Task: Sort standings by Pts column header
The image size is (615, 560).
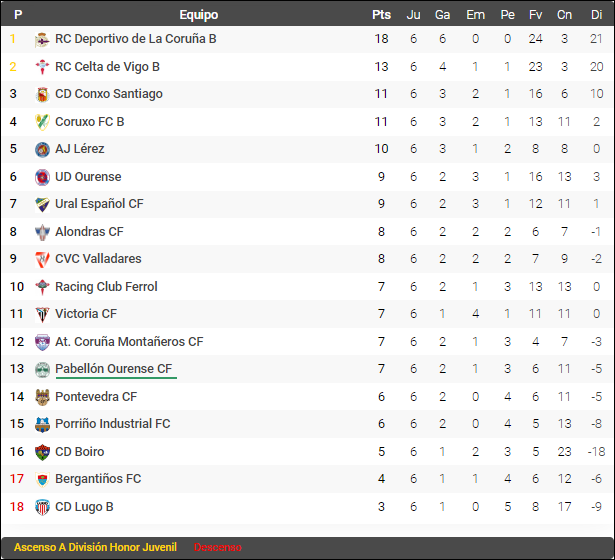Action: tap(381, 15)
